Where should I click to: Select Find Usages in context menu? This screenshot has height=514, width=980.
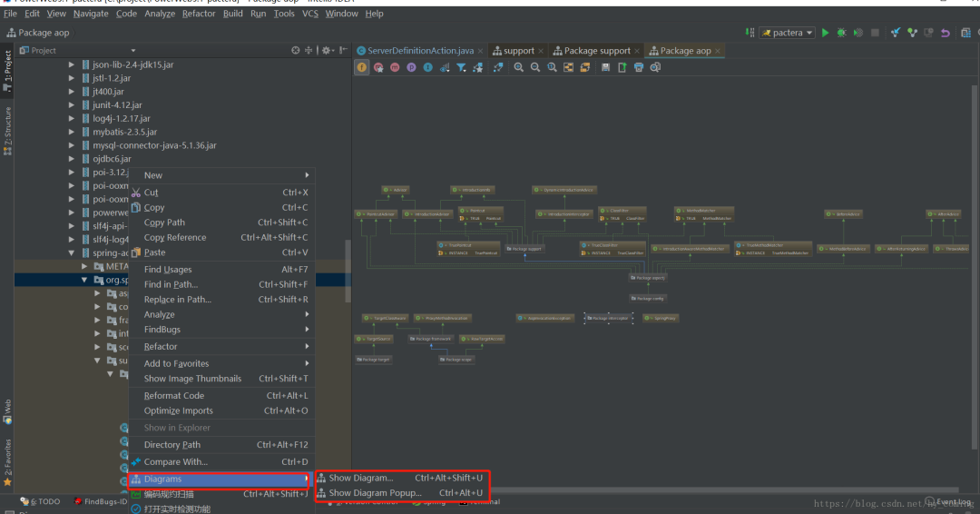(221, 270)
